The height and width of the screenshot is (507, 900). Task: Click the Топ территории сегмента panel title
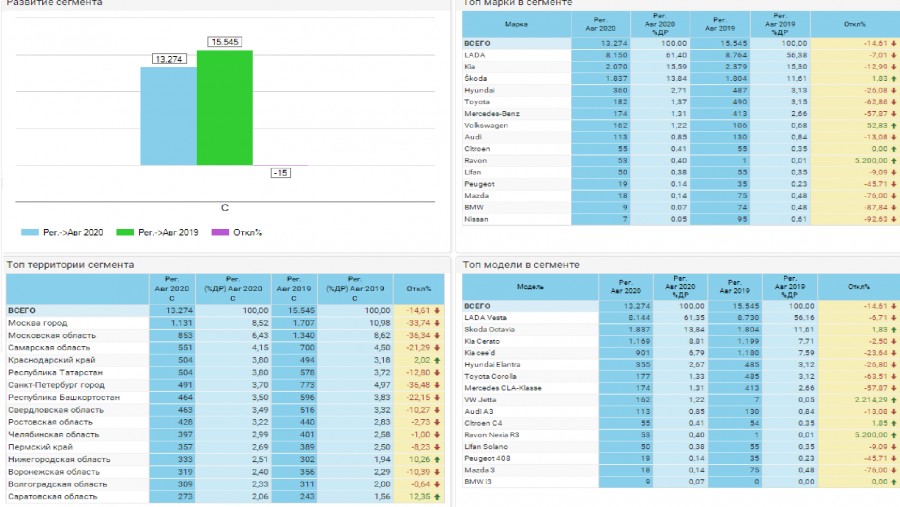point(70,265)
